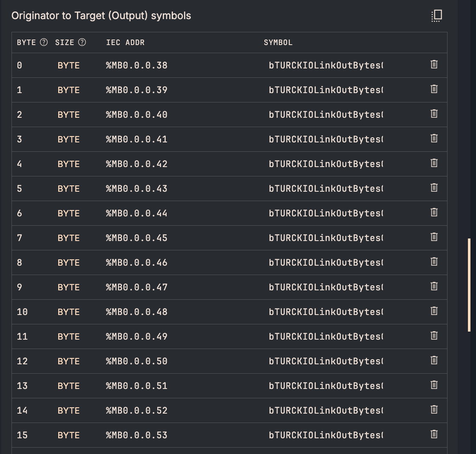Click the multi-select icon beside Output symbols title
The width and height of the screenshot is (476, 454).
tap(436, 16)
